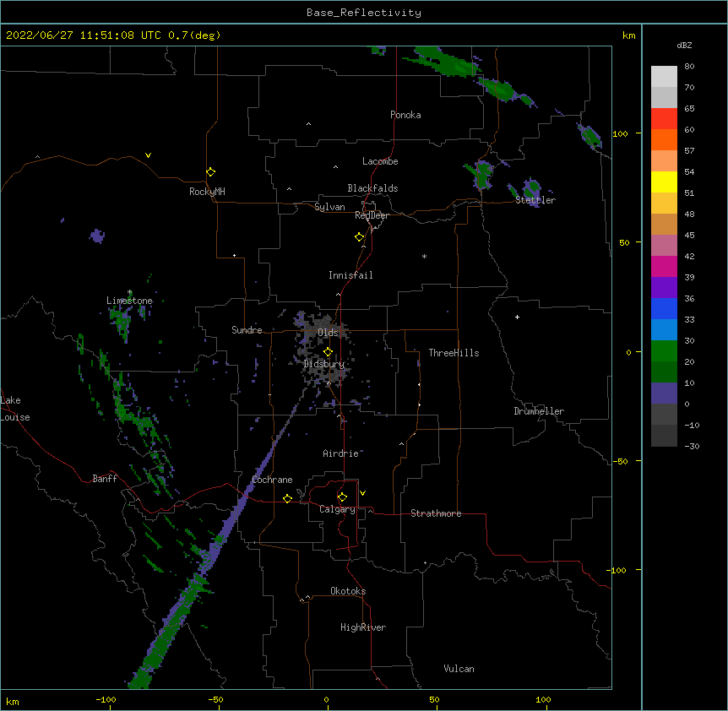Click the red 60-65 dBZ legend swatch
The width and height of the screenshot is (728, 711).
point(664,118)
